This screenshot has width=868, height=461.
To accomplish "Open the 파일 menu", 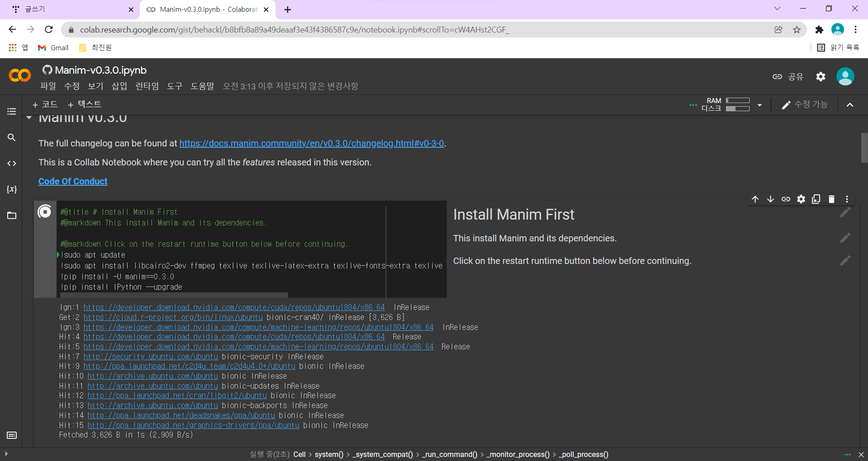I will pyautogui.click(x=48, y=86).
